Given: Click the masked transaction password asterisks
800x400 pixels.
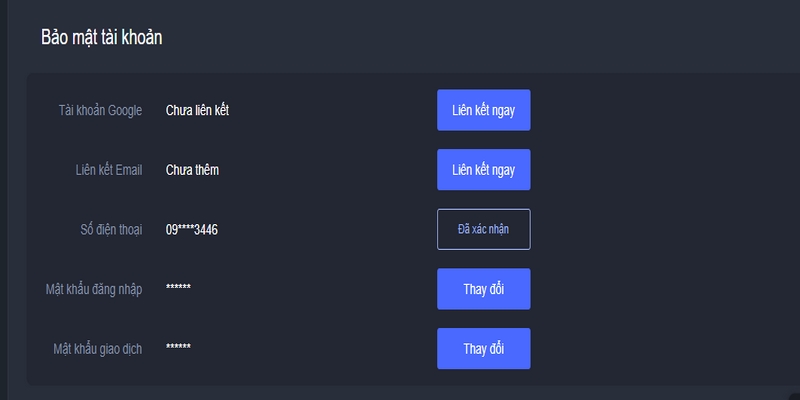Looking at the screenshot, I should (178, 349).
